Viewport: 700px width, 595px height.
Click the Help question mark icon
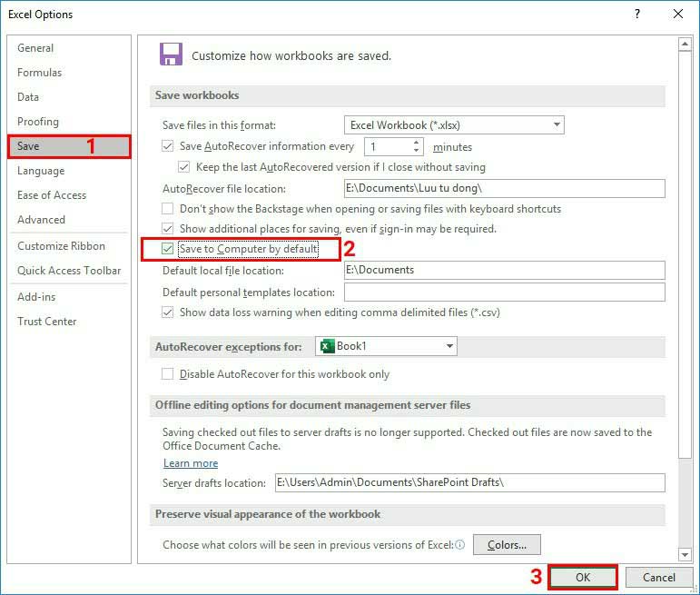637,14
